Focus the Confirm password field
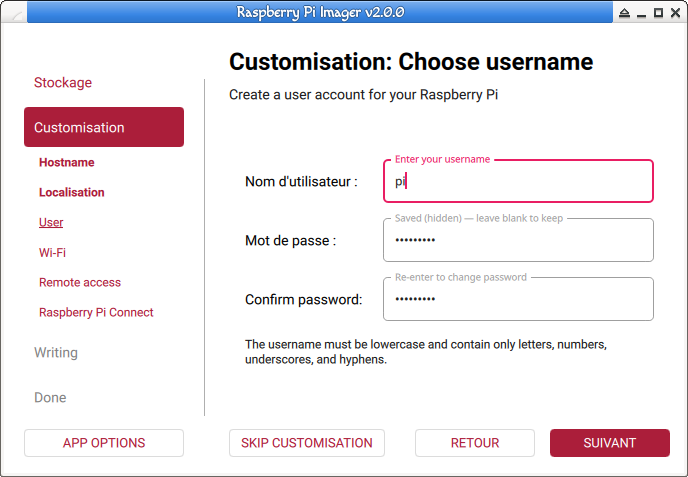 (518, 299)
